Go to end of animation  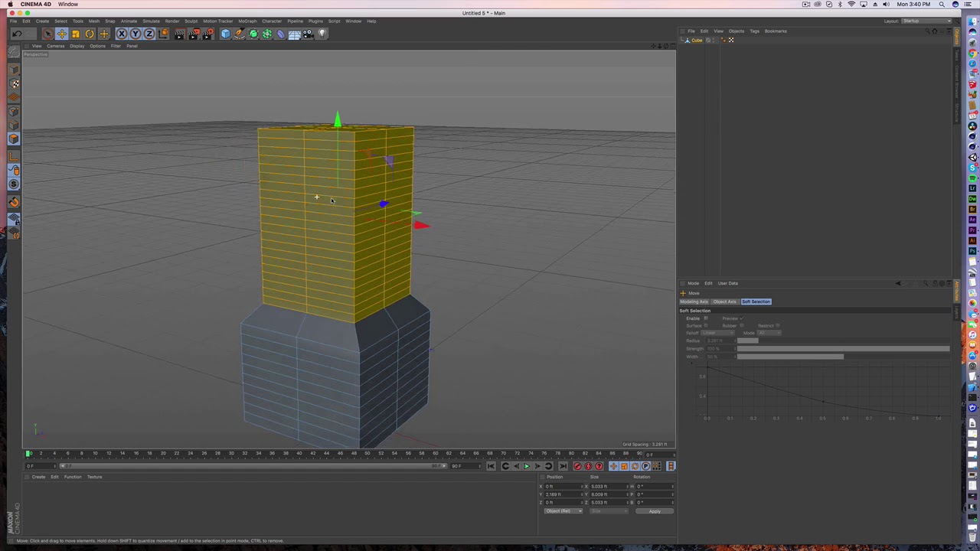[x=563, y=466]
